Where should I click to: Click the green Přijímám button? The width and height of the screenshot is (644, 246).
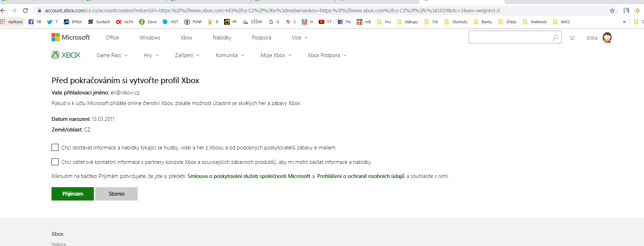(73, 194)
